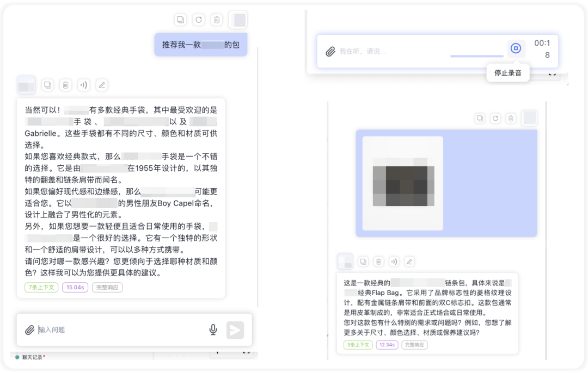Click the '7条上下文' context tag
Image resolution: width=588 pixels, height=373 pixels.
point(41,287)
